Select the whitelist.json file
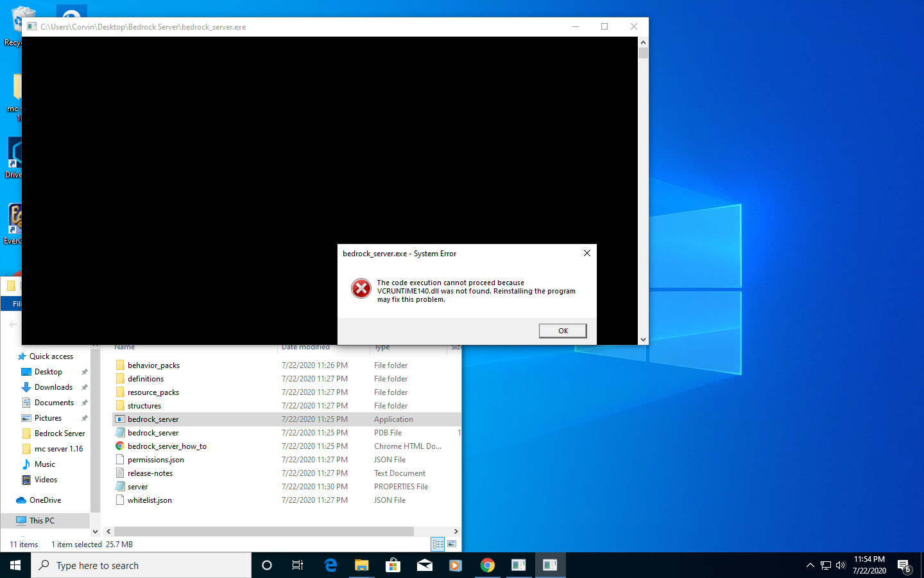924x578 pixels. click(x=150, y=500)
